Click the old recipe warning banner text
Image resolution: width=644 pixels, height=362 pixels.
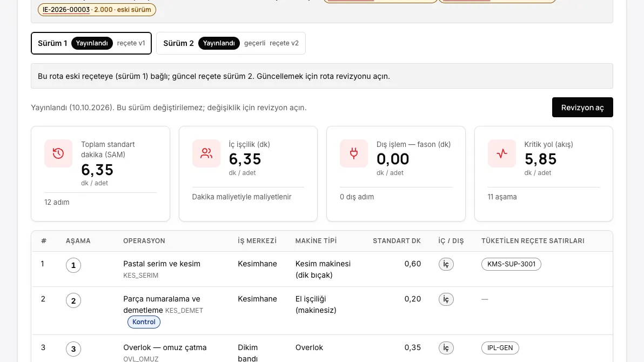pyautogui.click(x=213, y=76)
